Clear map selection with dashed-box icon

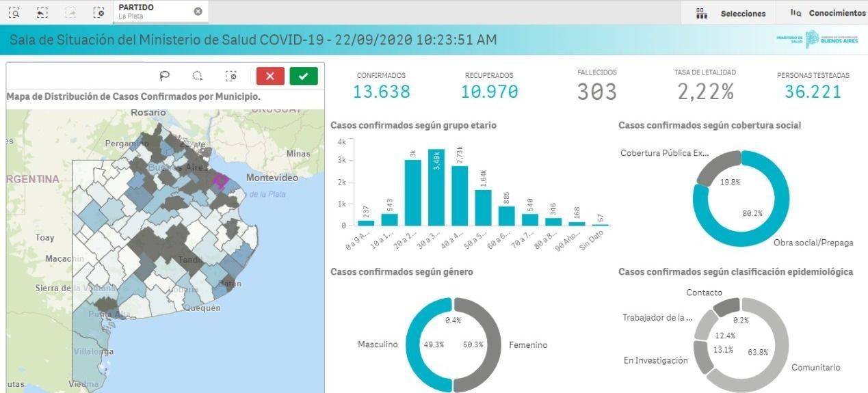coord(231,76)
